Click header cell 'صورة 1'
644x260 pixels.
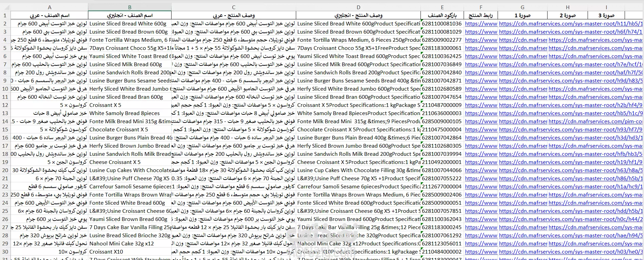[522, 15]
